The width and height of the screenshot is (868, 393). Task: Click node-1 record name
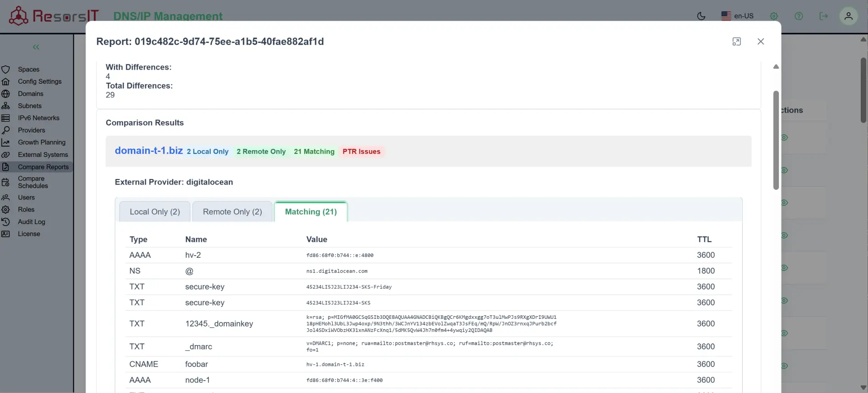[198, 380]
